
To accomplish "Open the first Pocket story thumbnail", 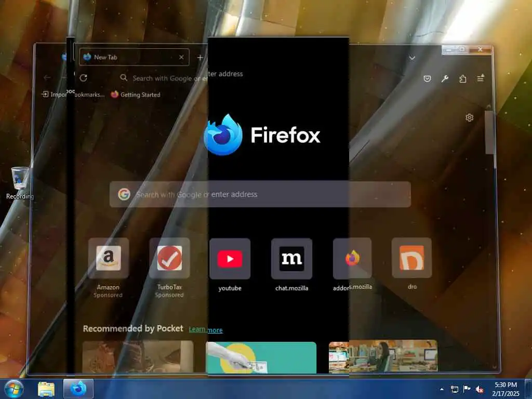I will pyautogui.click(x=138, y=357).
